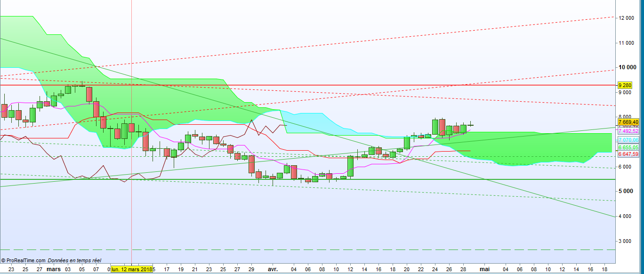Screen dimensions: 644x274
Task: Click the 03 date label
Action: coord(68,269)
